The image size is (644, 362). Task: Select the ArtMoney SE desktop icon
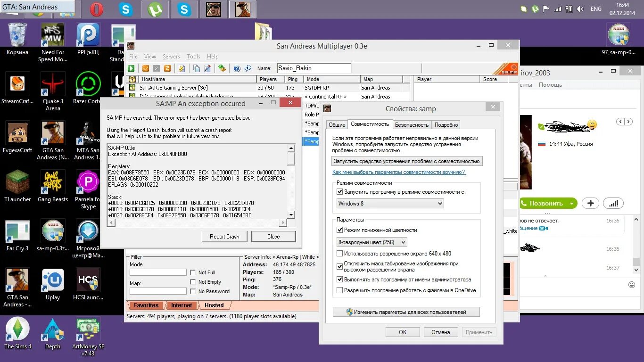(88, 337)
